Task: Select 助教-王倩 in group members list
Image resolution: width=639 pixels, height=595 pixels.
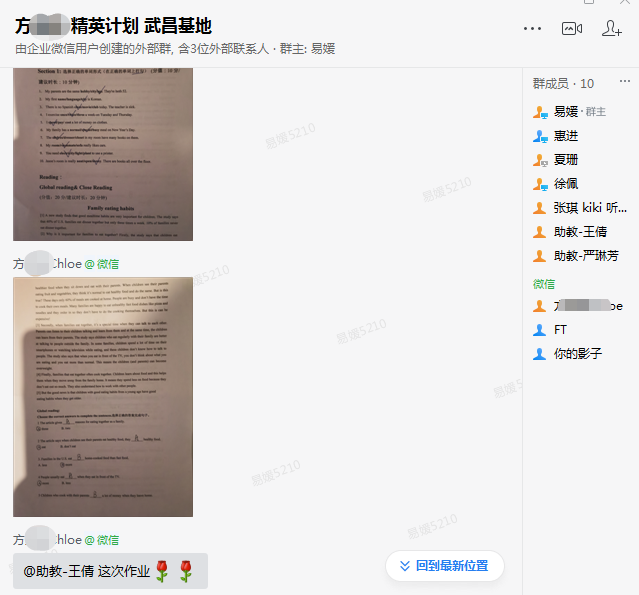Action: click(580, 232)
